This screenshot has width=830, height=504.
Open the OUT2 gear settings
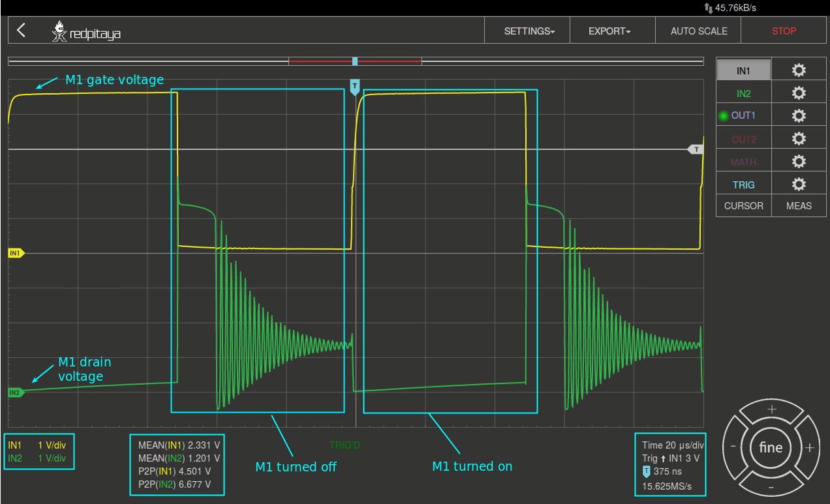coord(799,139)
